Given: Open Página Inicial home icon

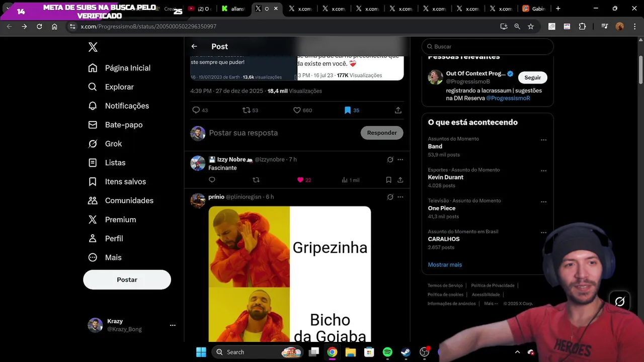Looking at the screenshot, I should coord(93,68).
